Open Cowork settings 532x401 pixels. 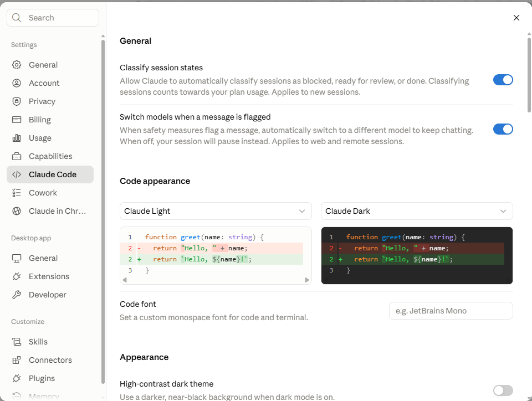click(x=50, y=193)
